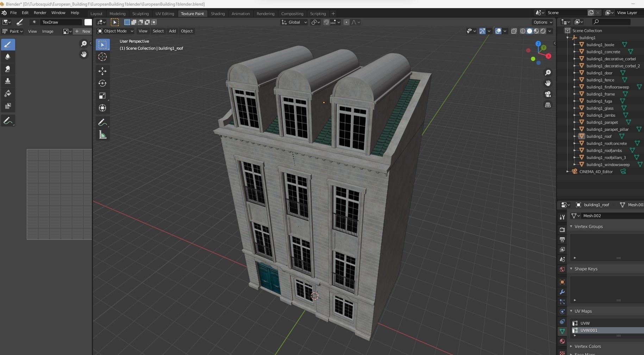Viewport: 644px width, 355px height.
Task: Activate the viewport Annotate tool
Action: (102, 123)
